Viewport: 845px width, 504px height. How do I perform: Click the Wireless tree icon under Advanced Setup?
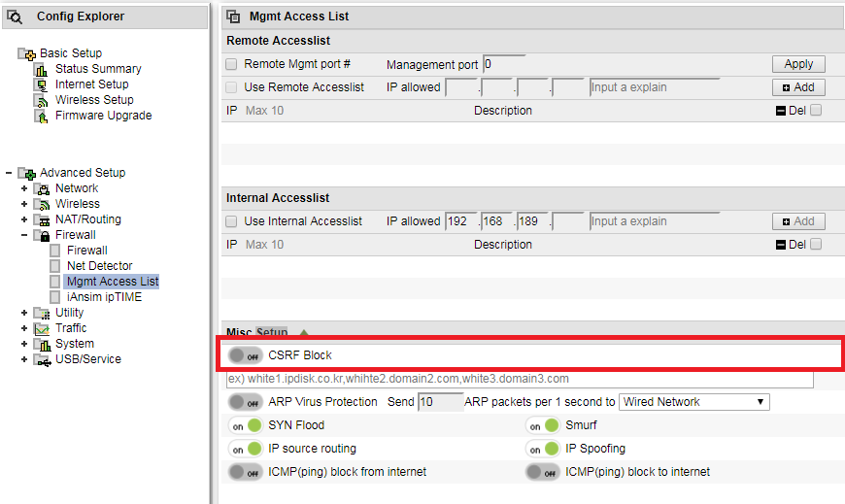(x=42, y=204)
